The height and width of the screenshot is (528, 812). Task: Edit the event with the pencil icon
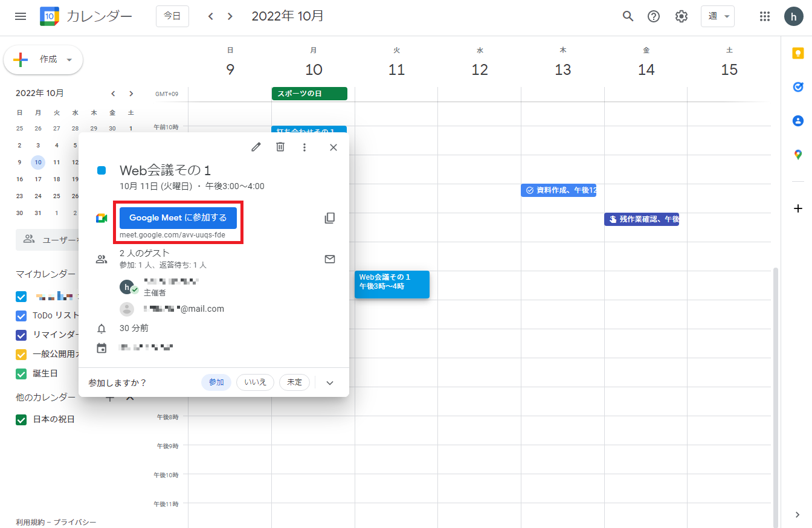pos(256,147)
